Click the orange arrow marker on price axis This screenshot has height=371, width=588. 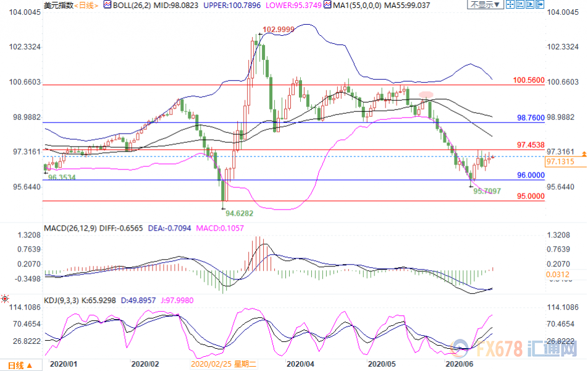583,152
